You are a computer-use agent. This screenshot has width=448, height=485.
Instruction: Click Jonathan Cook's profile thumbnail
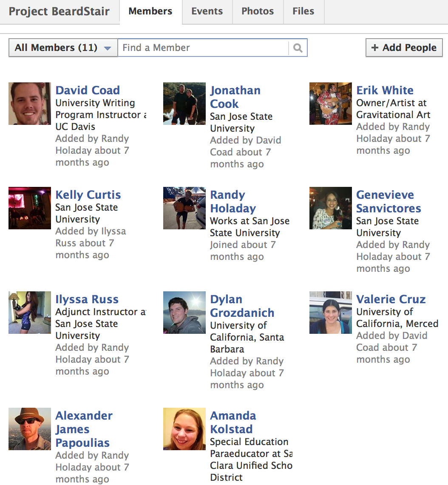click(184, 104)
